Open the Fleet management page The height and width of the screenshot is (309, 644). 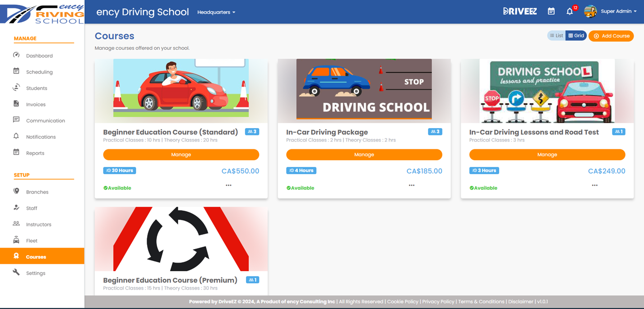click(x=32, y=240)
